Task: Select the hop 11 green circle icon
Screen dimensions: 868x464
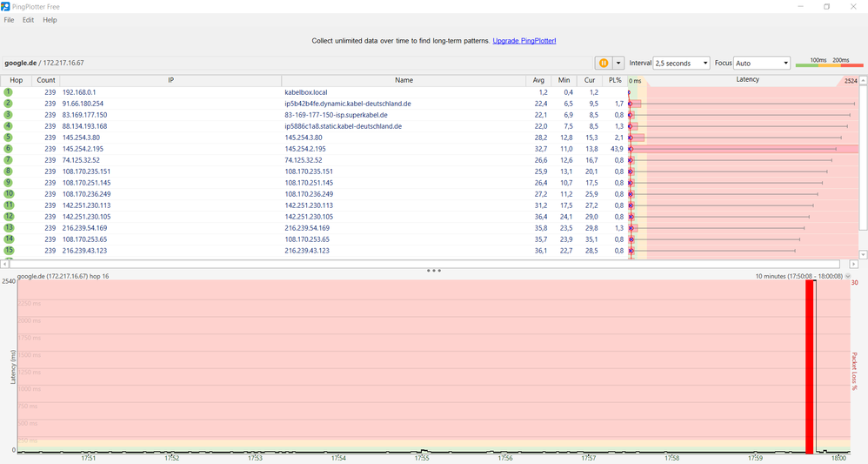Action: [9, 205]
